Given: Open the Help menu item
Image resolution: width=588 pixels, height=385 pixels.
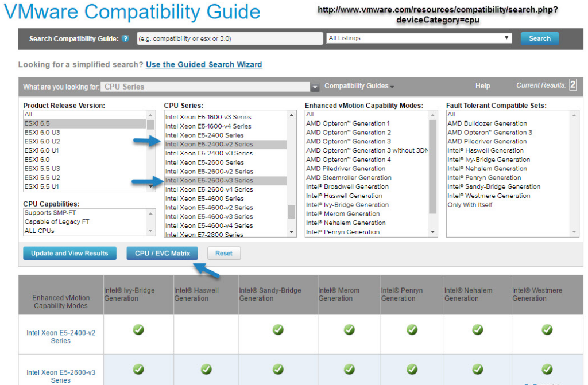Looking at the screenshot, I should pos(482,86).
